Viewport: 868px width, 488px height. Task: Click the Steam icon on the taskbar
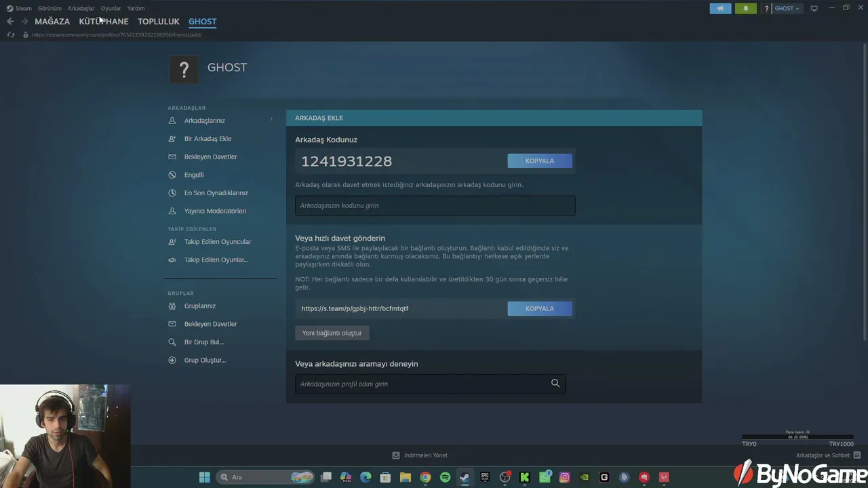465,477
